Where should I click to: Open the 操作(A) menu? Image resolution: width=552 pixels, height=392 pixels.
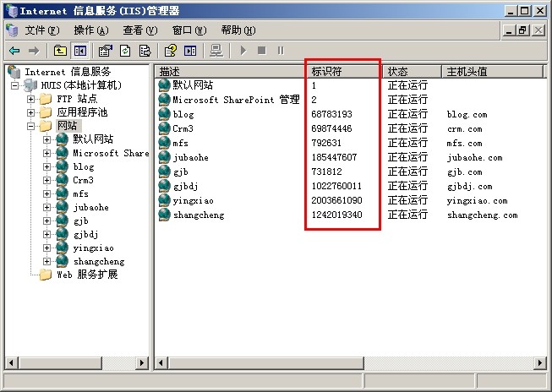click(x=91, y=30)
